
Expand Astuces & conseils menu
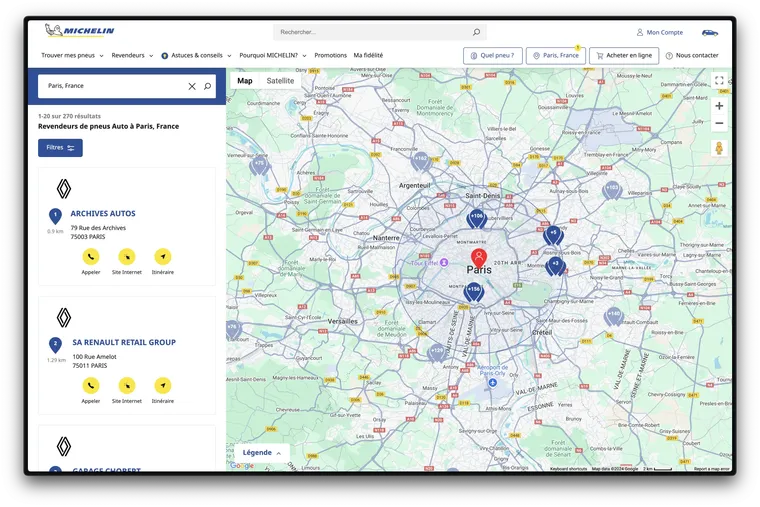pyautogui.click(x=196, y=55)
